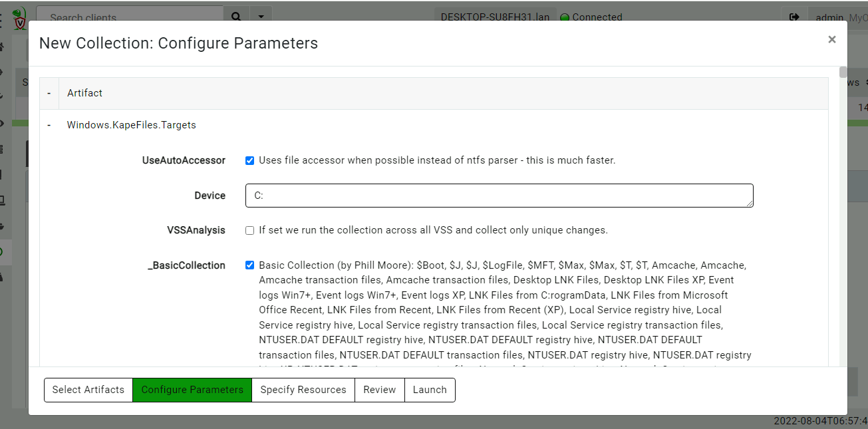Viewport: 868px width, 429px height.
Task: Close the New Collection dialog with X
Action: 831,40
